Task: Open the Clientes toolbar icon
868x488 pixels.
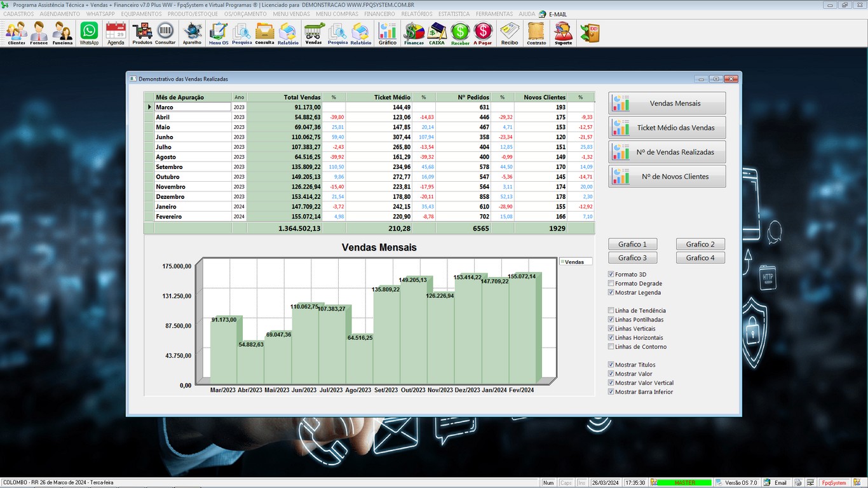Action: pyautogui.click(x=17, y=33)
